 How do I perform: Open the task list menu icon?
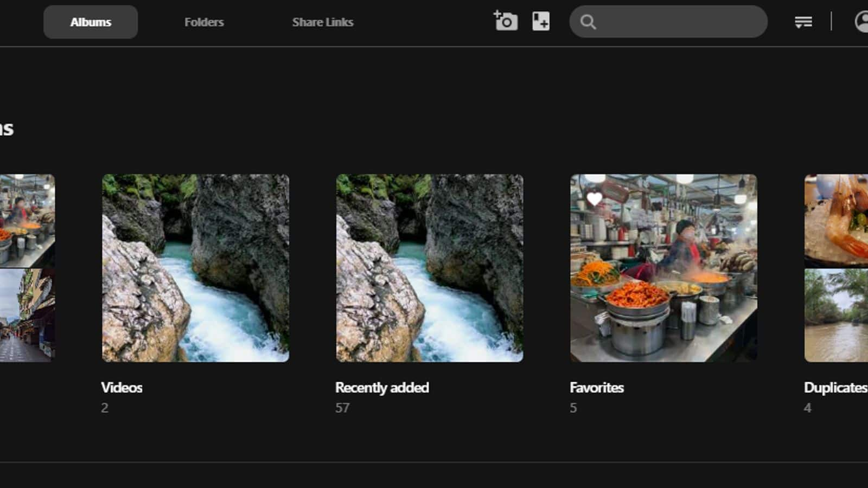pyautogui.click(x=803, y=22)
